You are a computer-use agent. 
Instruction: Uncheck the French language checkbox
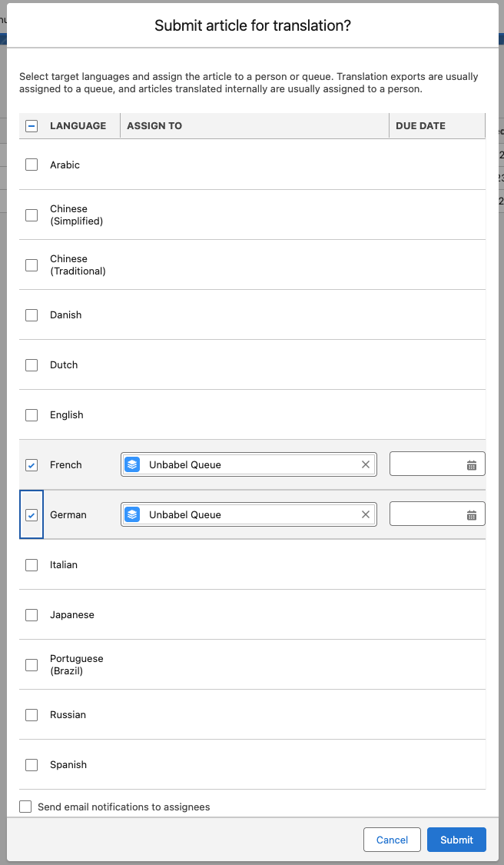point(31,465)
